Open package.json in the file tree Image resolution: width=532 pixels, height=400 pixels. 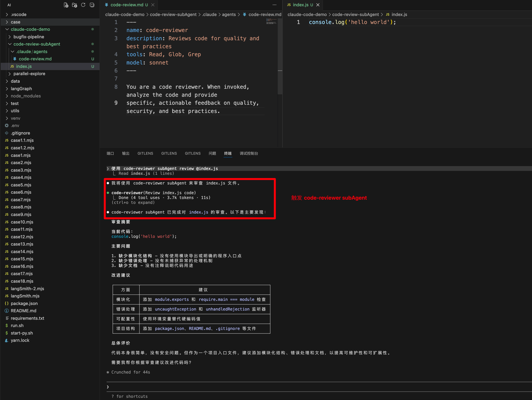[24, 304]
